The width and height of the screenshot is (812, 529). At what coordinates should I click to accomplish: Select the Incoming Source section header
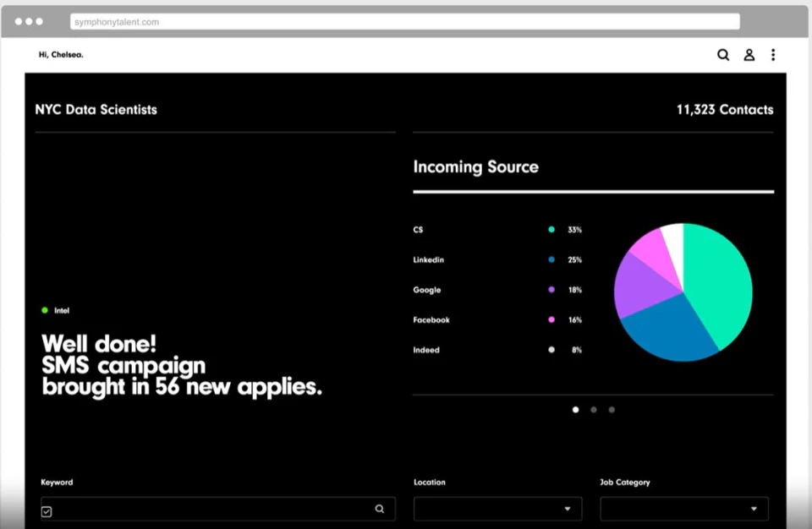tap(475, 167)
